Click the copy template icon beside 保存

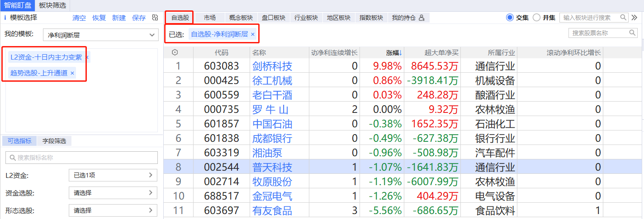point(155,18)
